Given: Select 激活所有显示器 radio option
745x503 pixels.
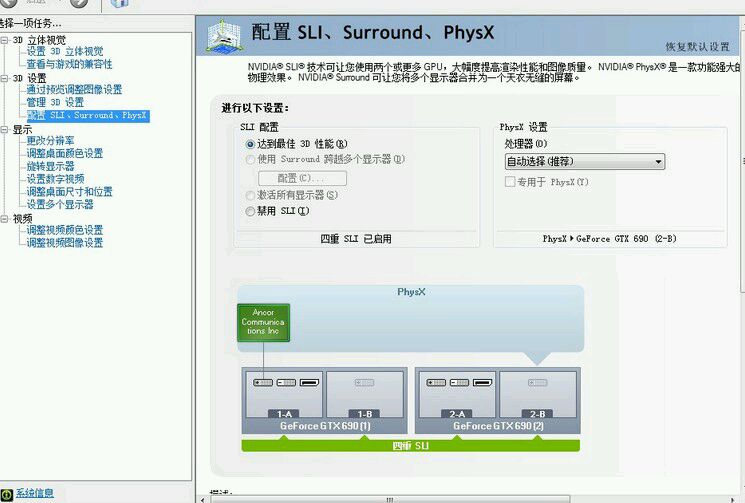Looking at the screenshot, I should click(x=250, y=195).
